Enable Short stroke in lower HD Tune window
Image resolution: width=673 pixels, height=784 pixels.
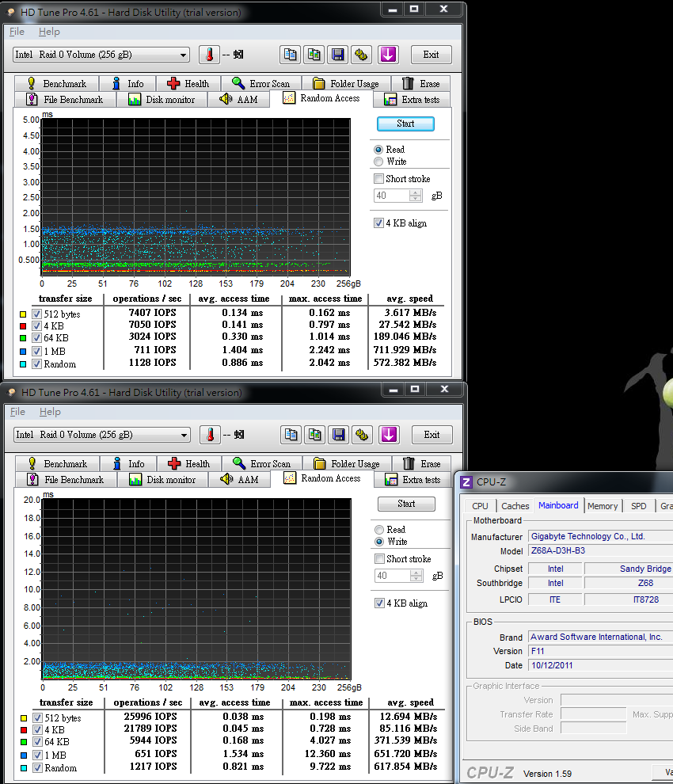tap(380, 558)
